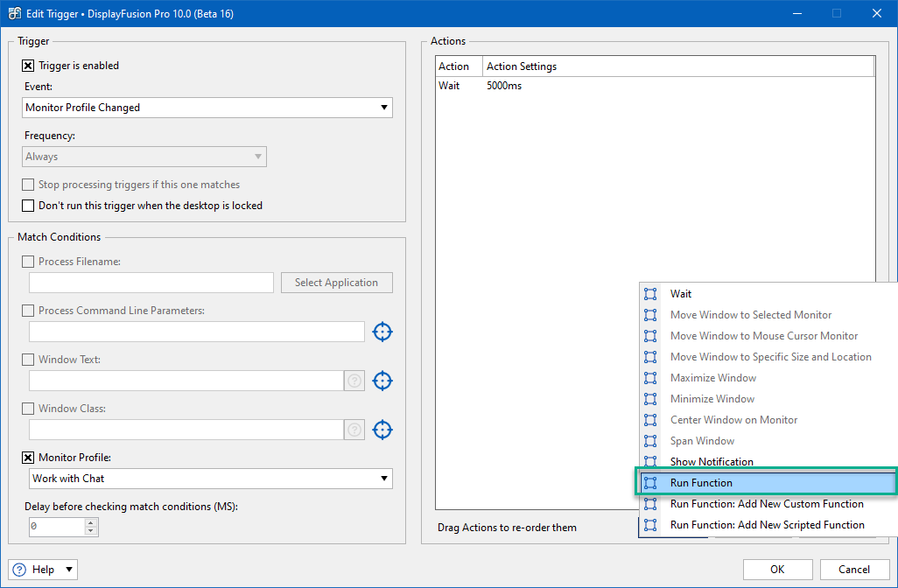Click the icon beside Move Window to Specific Size and Location
Screen dimensions: 898x588
tap(650, 357)
